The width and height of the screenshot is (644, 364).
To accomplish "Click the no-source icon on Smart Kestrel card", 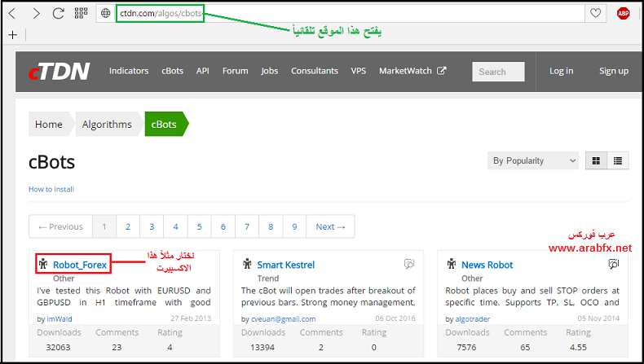I will tap(409, 264).
